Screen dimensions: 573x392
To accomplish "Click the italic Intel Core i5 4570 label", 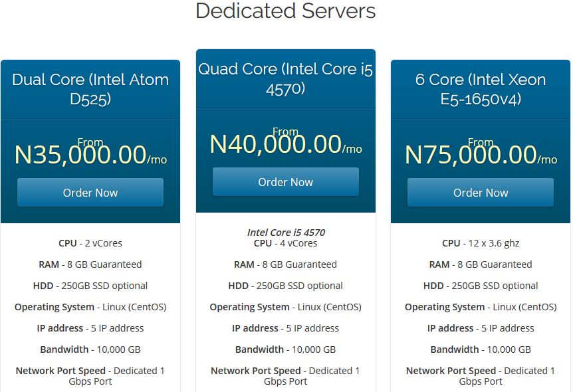I will tap(286, 233).
